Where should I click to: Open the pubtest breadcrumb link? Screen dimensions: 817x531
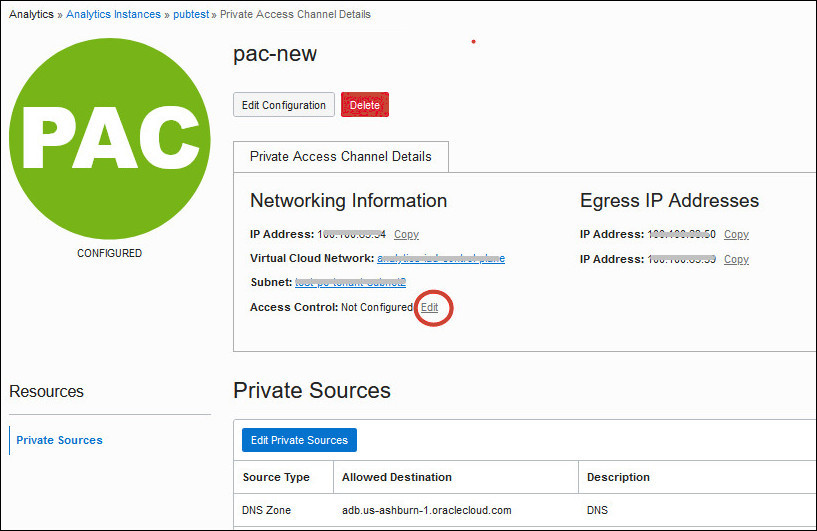191,15
